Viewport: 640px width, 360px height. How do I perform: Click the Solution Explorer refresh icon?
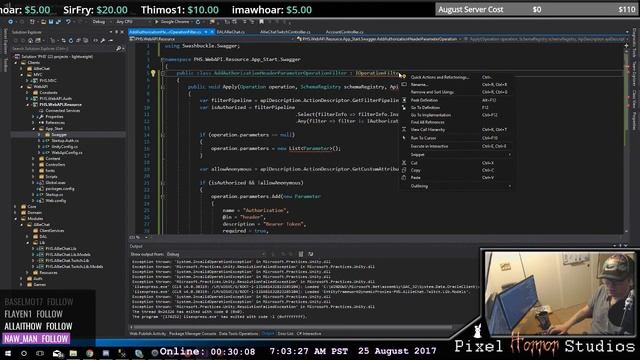tap(71, 40)
